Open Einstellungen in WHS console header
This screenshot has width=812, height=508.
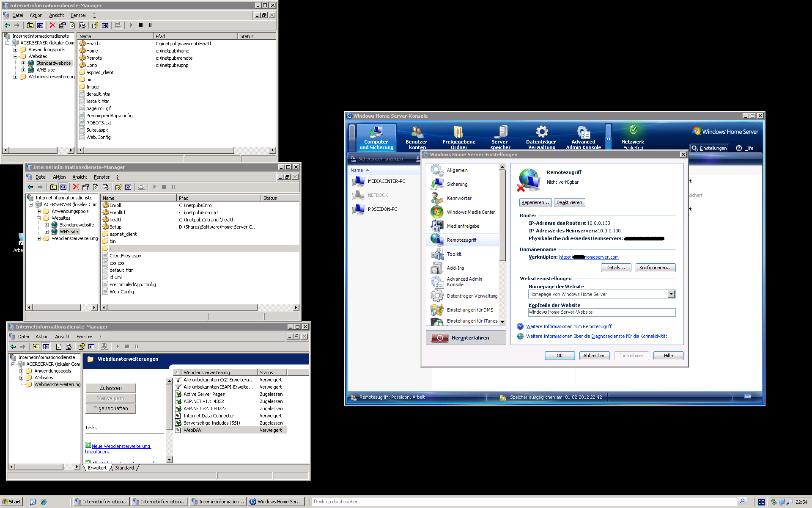point(709,148)
